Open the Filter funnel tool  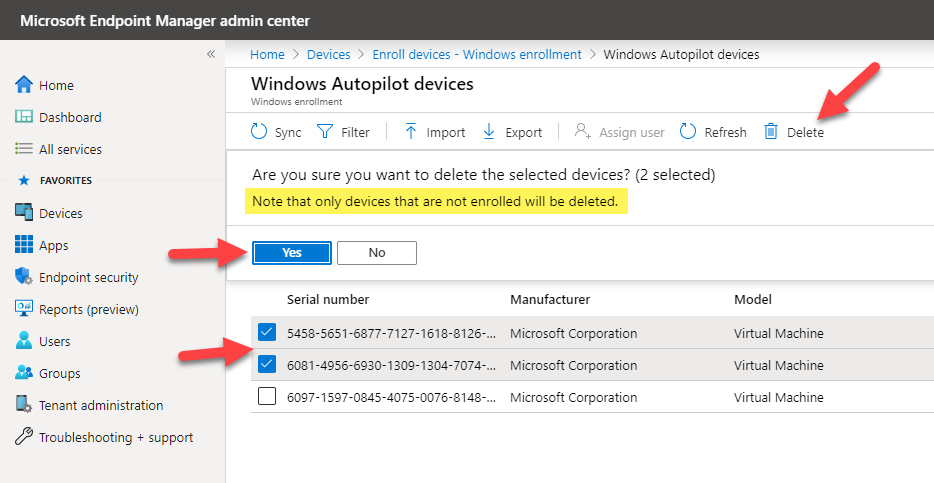click(x=325, y=132)
